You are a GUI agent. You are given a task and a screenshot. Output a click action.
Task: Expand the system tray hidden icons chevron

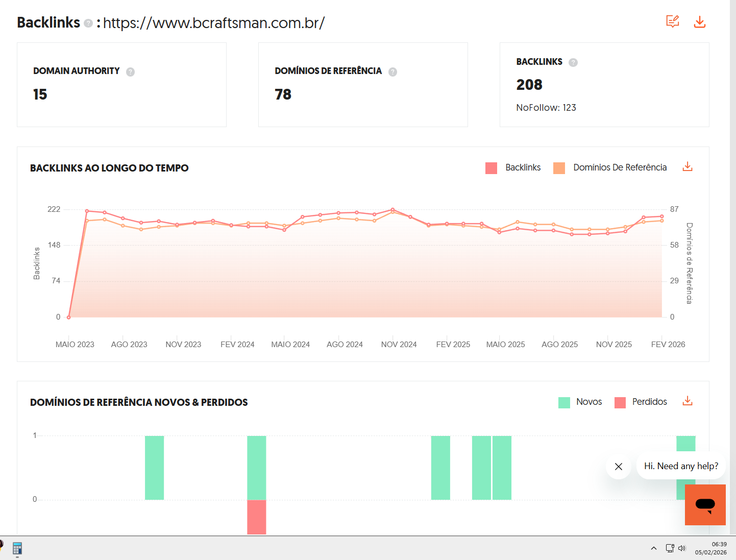coord(654,548)
